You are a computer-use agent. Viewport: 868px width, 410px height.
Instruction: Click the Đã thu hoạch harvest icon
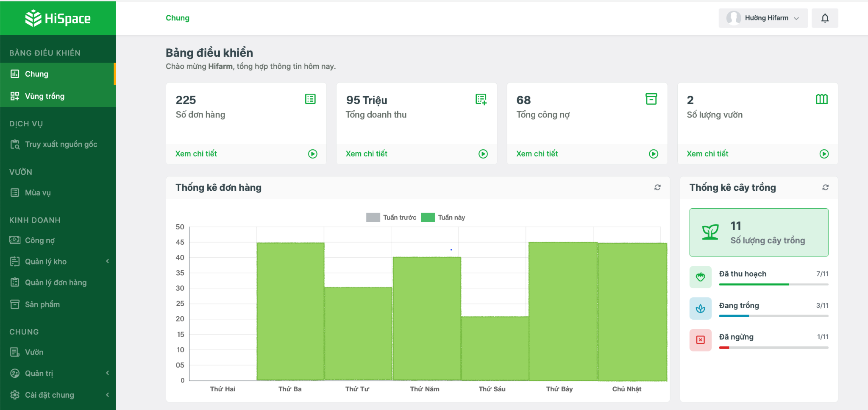[700, 277]
